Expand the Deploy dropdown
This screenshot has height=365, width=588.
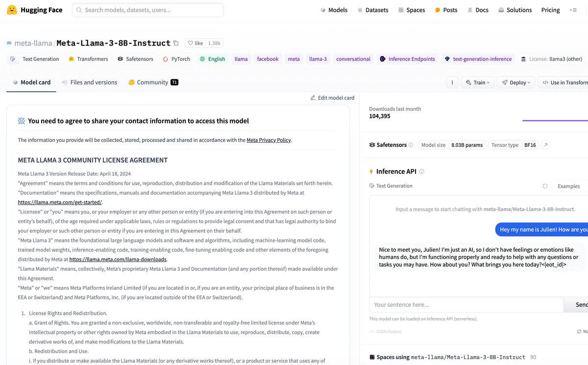coord(515,82)
